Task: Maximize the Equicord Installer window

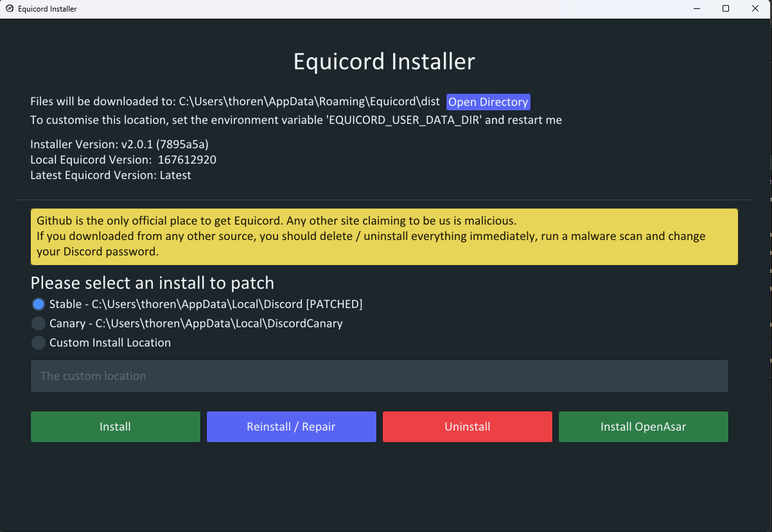Action: point(726,9)
